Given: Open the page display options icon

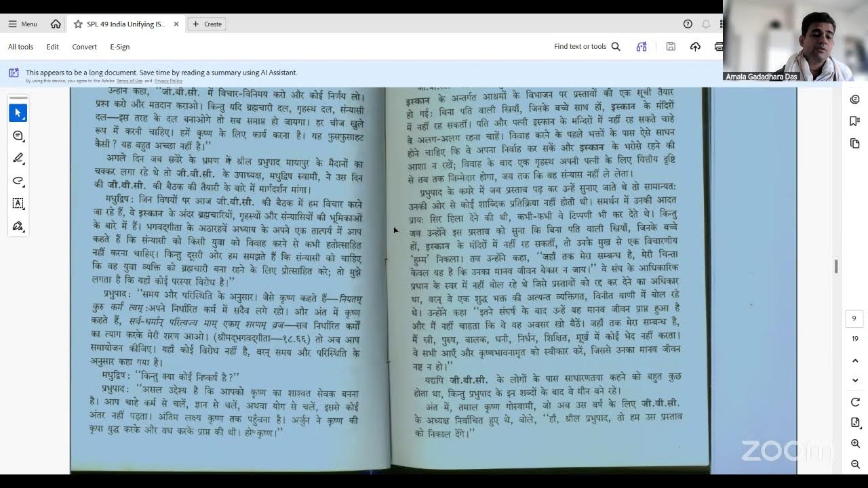Looking at the screenshot, I should (x=855, y=422).
